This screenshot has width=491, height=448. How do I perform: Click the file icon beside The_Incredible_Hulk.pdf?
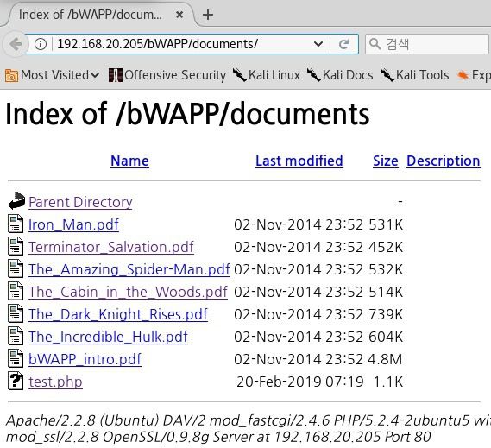pyautogui.click(x=16, y=336)
